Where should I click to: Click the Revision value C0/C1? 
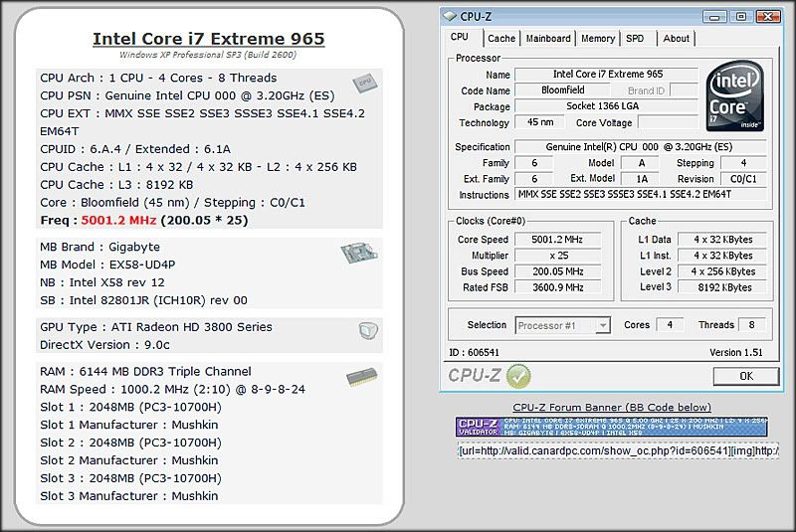[743, 179]
